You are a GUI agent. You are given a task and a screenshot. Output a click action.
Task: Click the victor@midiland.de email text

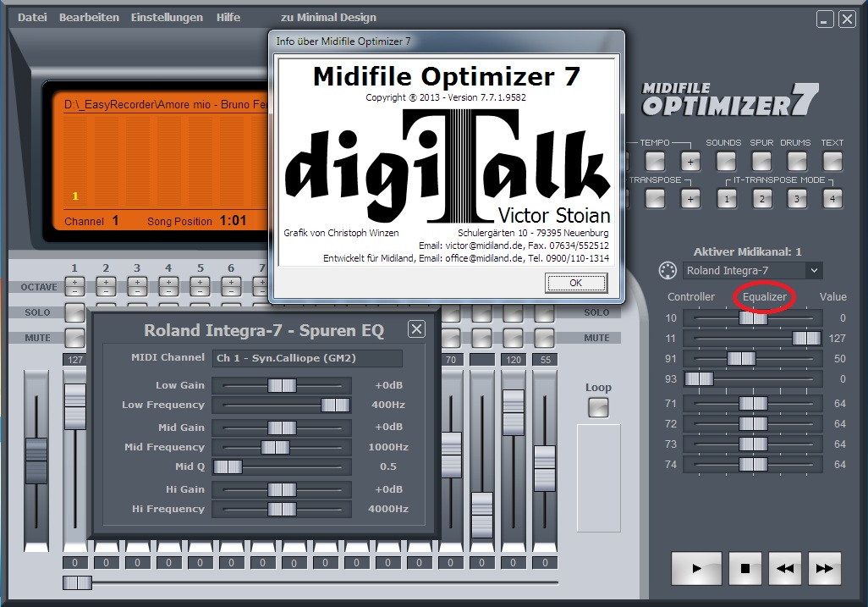pyautogui.click(x=484, y=246)
